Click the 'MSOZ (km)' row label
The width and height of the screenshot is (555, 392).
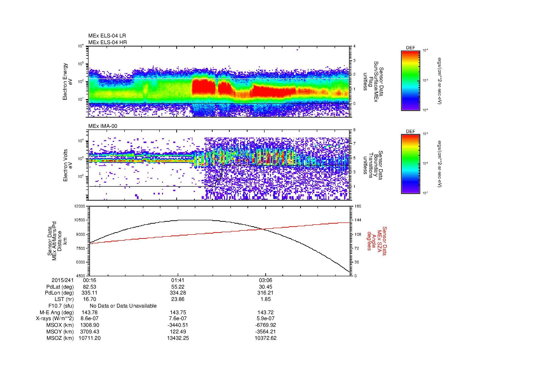[x=60, y=338]
